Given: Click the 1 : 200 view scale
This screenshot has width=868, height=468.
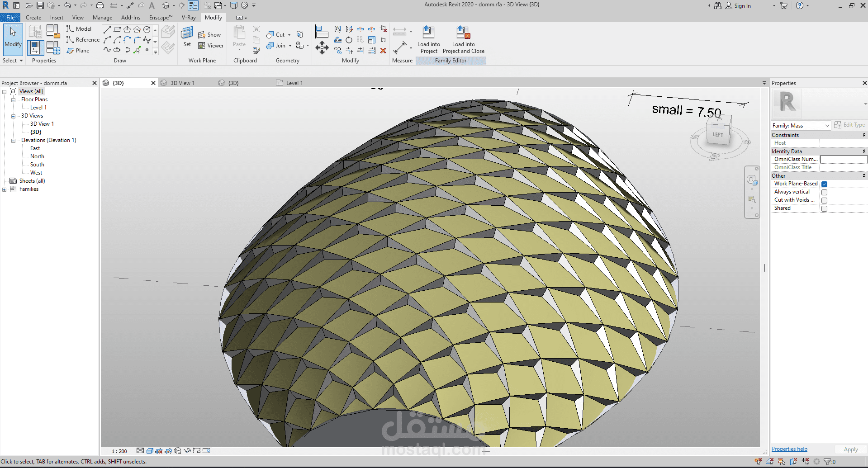Looking at the screenshot, I should coord(119,451).
